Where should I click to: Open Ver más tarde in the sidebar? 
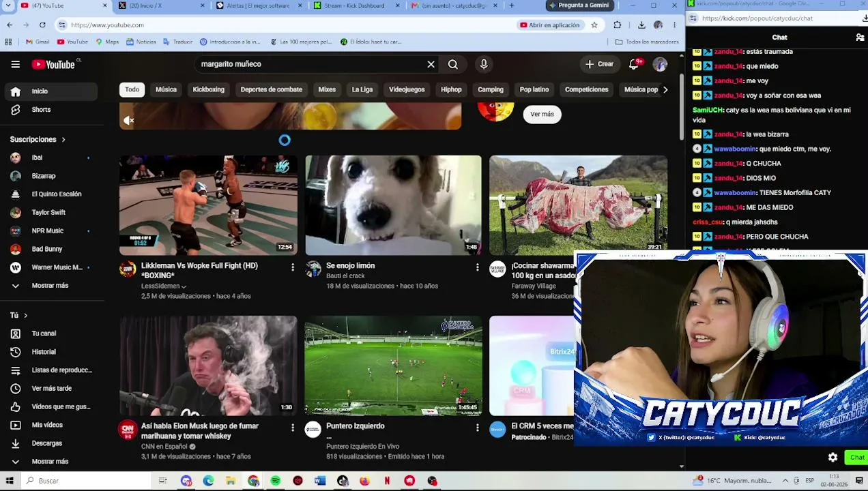pos(52,388)
